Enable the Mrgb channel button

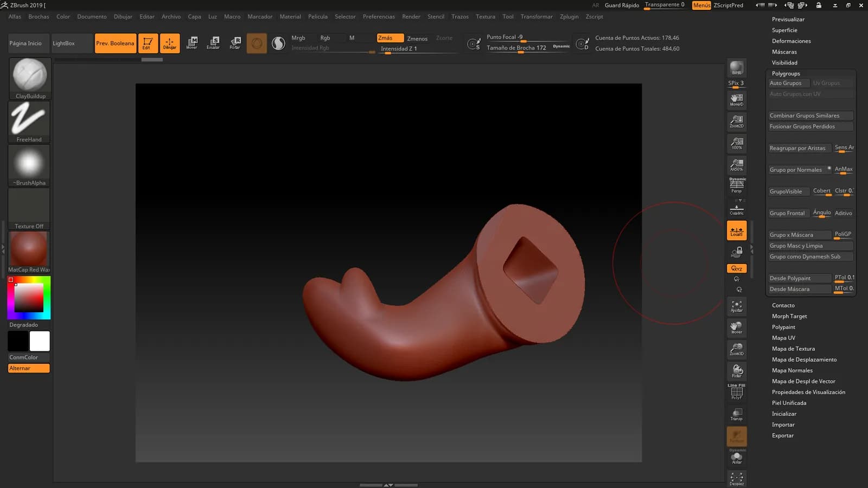[x=298, y=38]
